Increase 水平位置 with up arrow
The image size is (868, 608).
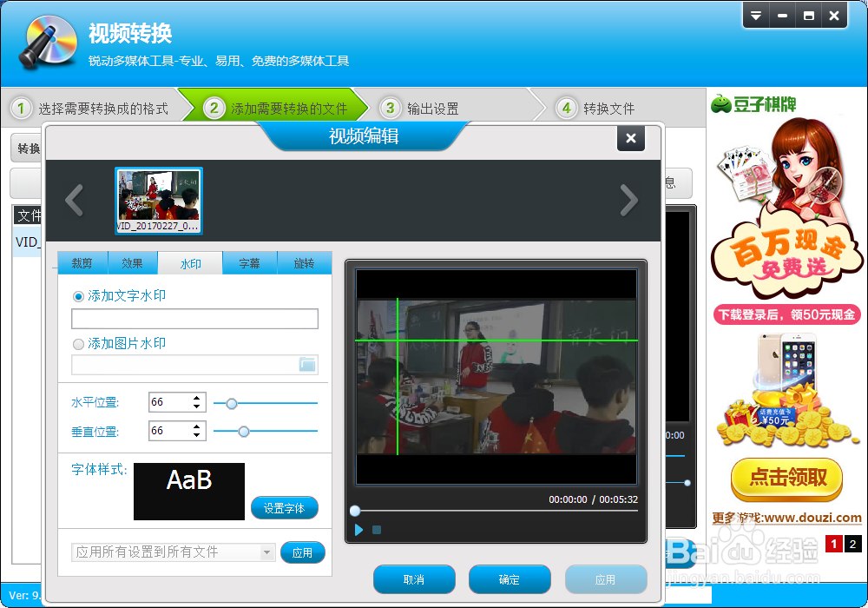196,398
